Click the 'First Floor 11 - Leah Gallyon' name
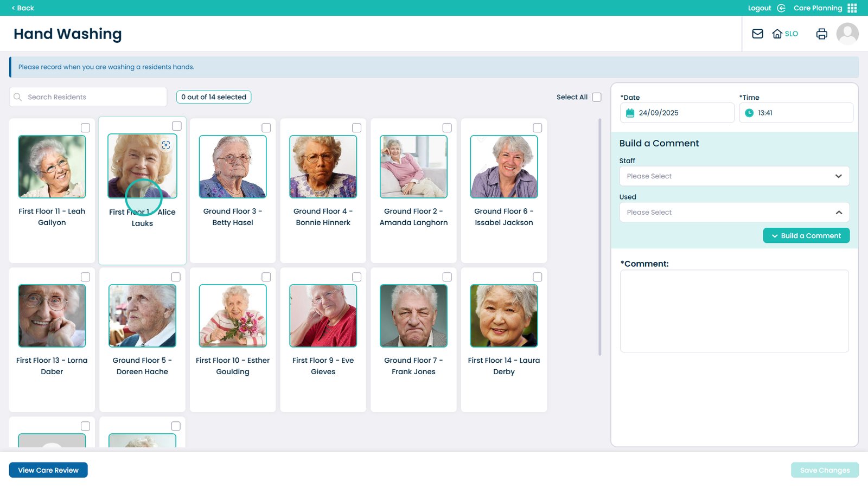The width and height of the screenshot is (868, 488). point(52,217)
